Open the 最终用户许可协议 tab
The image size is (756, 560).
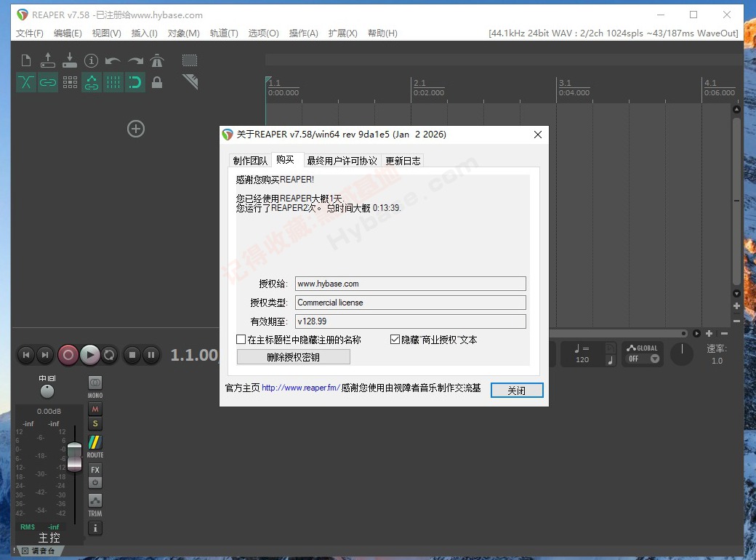342,161
